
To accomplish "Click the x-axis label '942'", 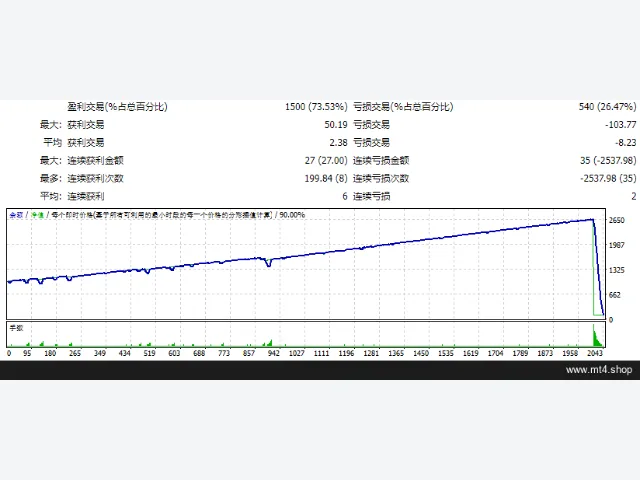I will pos(274,353).
